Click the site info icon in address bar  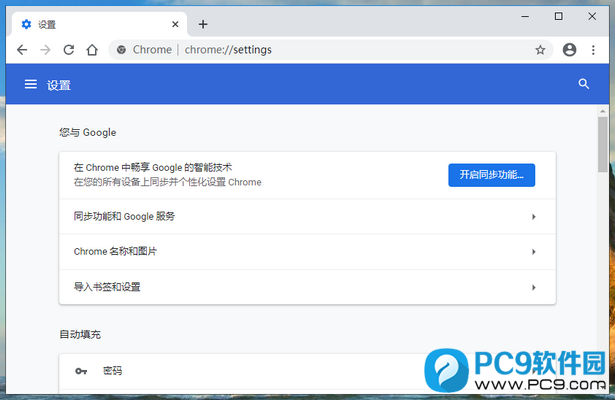122,50
